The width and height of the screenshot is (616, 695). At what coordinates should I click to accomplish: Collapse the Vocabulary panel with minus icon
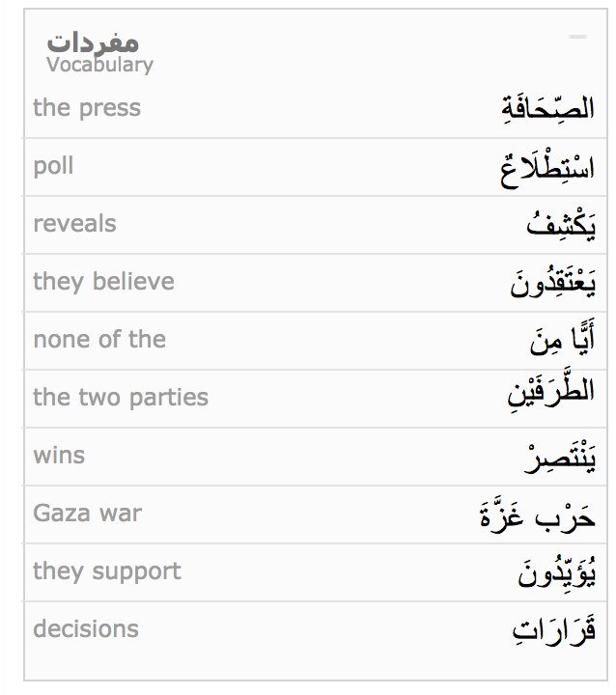tap(578, 38)
